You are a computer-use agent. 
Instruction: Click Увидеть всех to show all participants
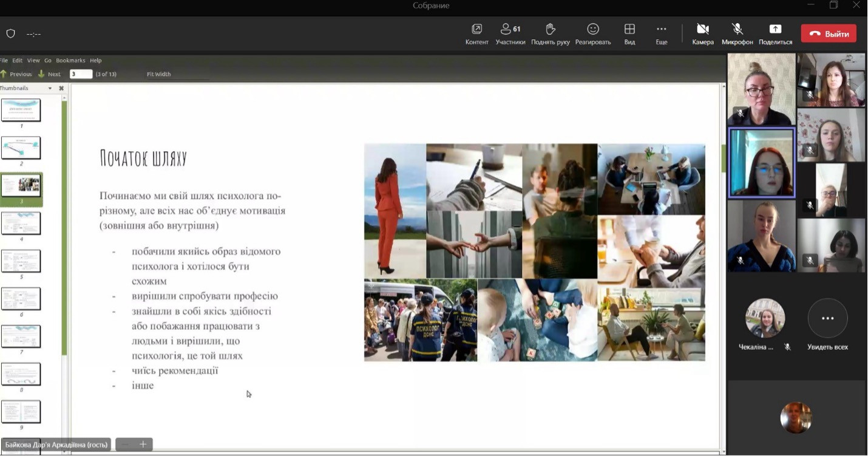point(827,319)
